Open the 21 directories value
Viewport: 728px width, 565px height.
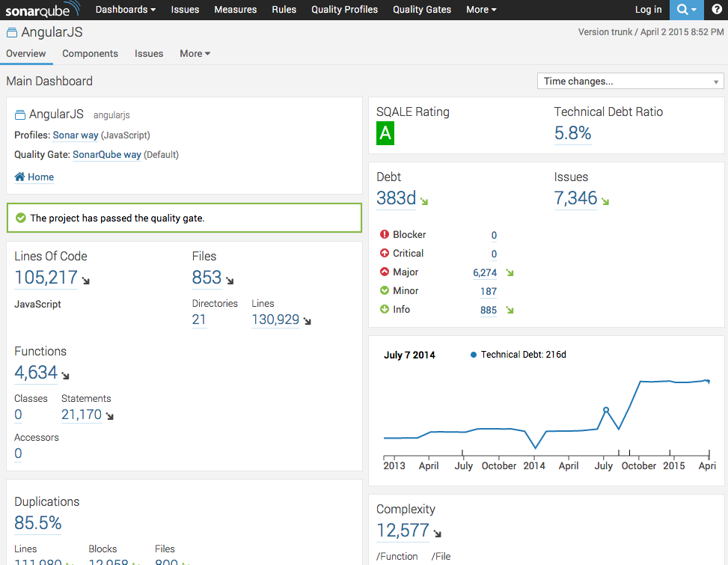(199, 320)
